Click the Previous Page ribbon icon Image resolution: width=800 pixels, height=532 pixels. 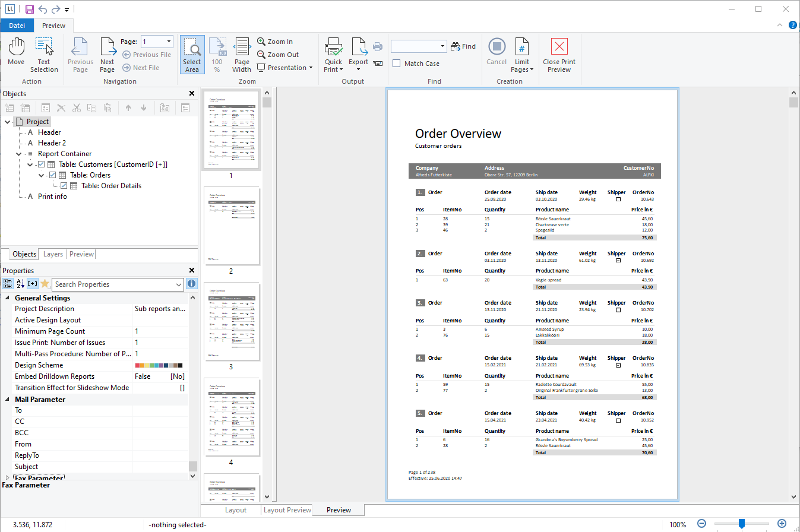point(80,55)
